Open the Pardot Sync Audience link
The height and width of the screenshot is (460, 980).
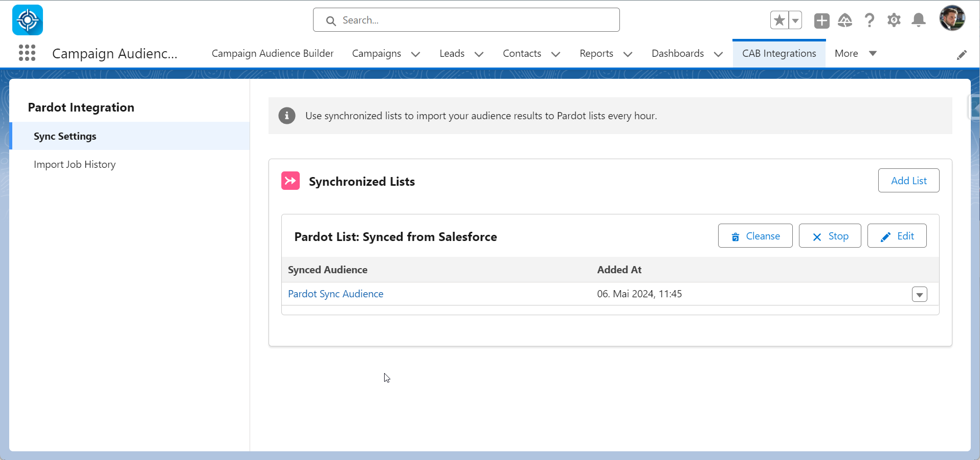click(336, 294)
